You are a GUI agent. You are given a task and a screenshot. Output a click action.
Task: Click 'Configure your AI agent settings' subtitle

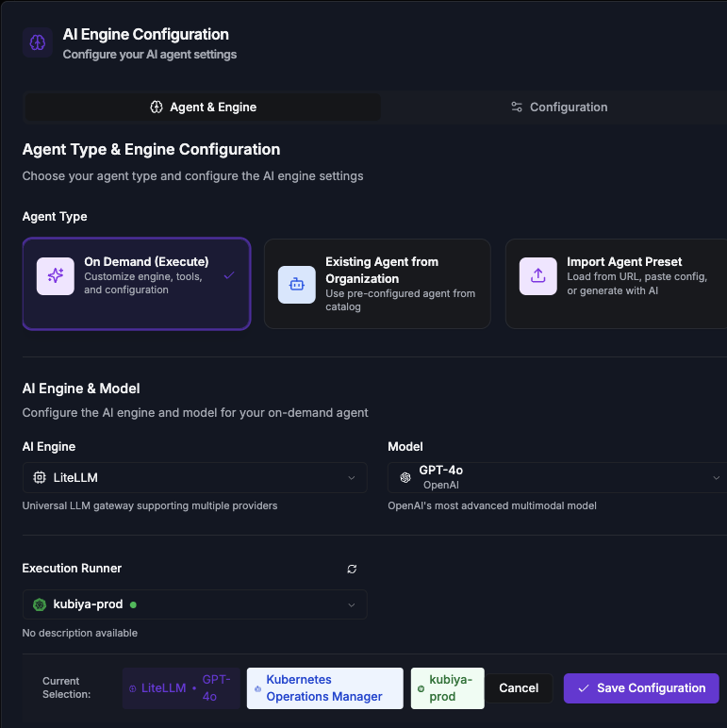150,55
